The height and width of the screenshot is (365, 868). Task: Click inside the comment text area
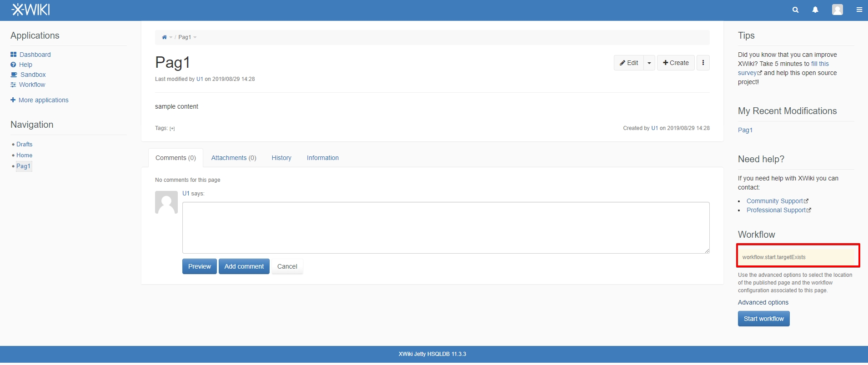click(x=446, y=227)
